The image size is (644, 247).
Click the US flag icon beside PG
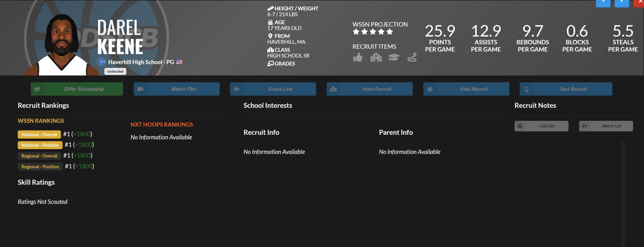pyautogui.click(x=179, y=62)
